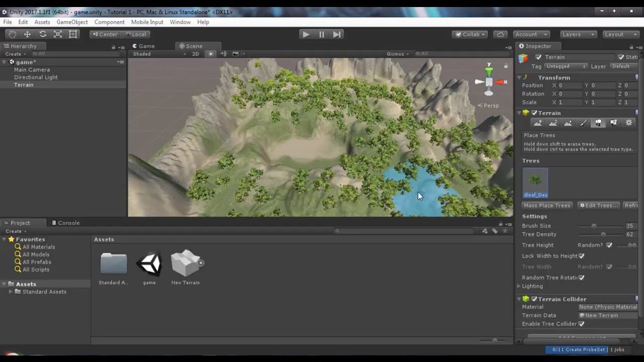The width and height of the screenshot is (644, 362).
Task: Select the dleaf_Des tree thumbnail
Action: 535,183
